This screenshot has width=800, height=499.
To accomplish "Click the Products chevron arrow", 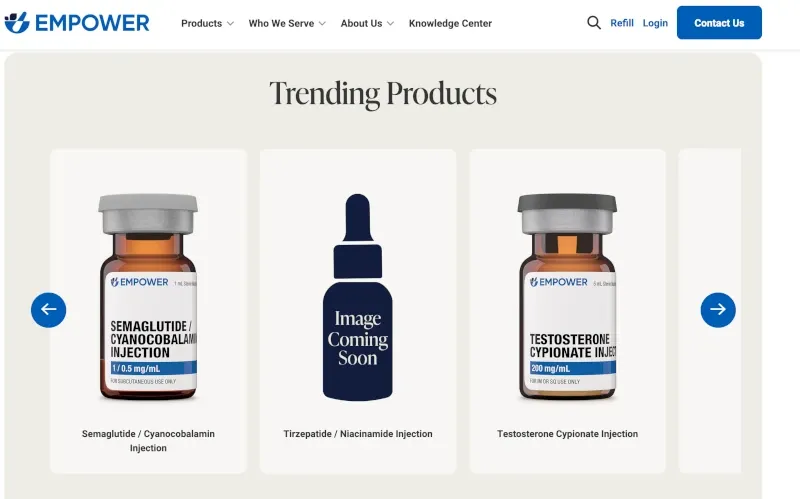I will (x=230, y=23).
